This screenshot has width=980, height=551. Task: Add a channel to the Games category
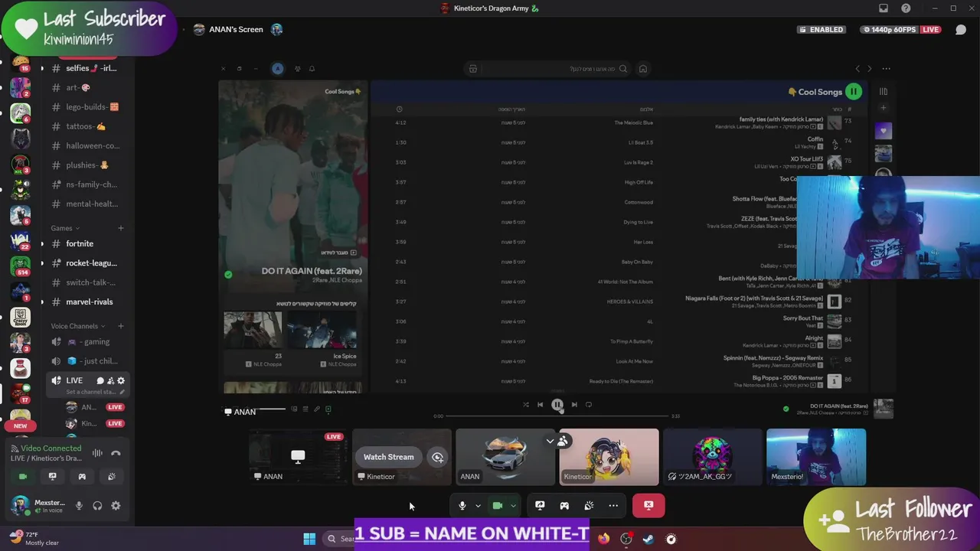[120, 228]
